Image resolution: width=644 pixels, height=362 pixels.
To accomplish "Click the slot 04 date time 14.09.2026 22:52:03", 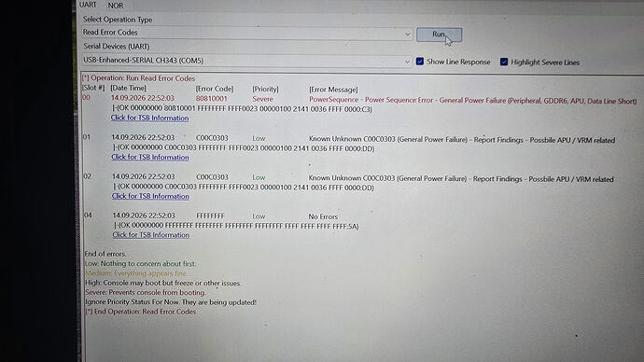I will 144,216.
